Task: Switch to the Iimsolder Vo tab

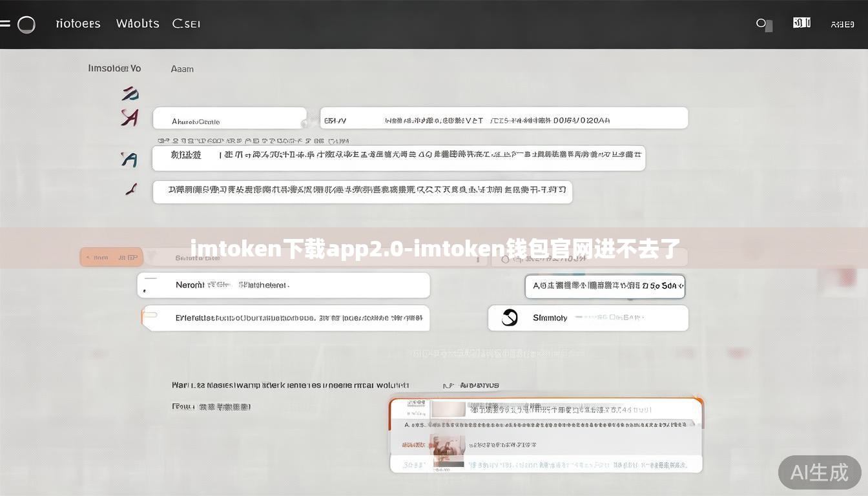Action: [x=114, y=68]
